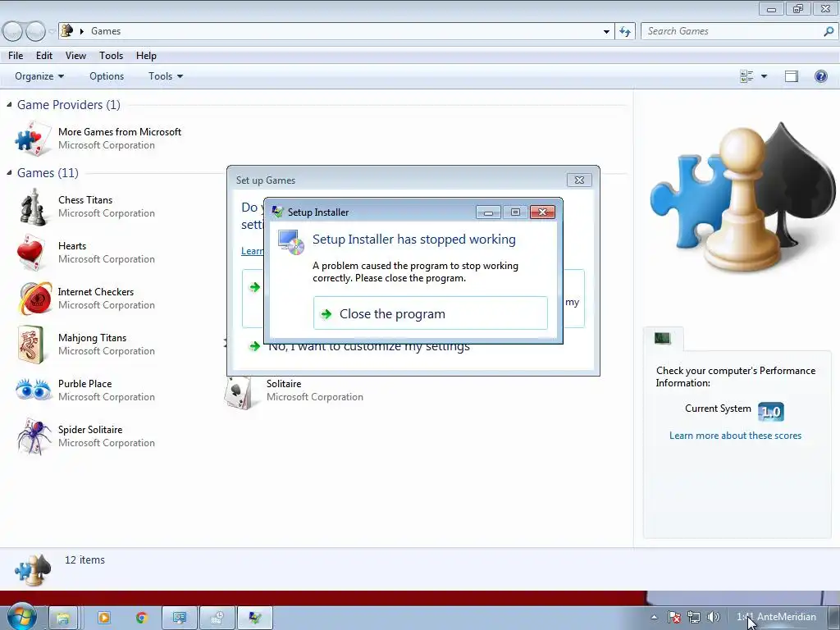The height and width of the screenshot is (630, 840).
Task: Open the view options dropdown arrow
Action: tap(764, 76)
